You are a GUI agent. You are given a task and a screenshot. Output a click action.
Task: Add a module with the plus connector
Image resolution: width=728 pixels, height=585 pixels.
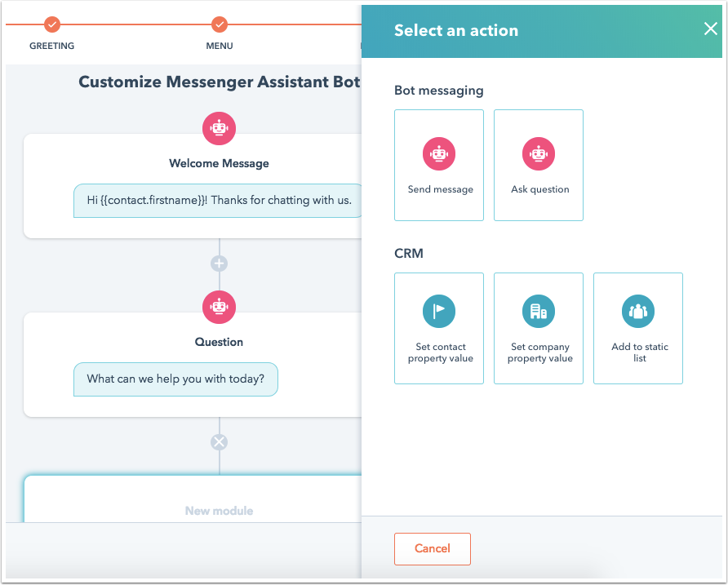tap(220, 264)
